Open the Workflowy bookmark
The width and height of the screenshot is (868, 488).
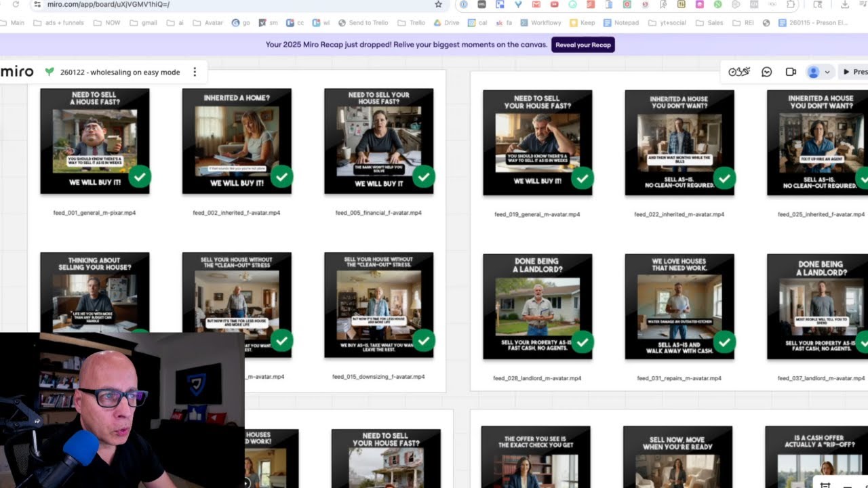coord(540,22)
